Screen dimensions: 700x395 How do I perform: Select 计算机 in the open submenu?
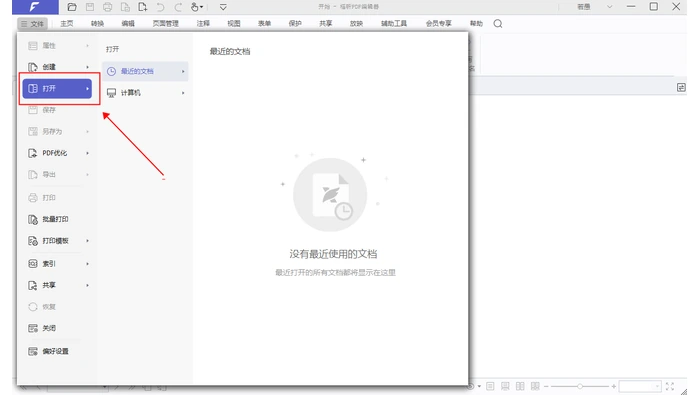[145, 93]
